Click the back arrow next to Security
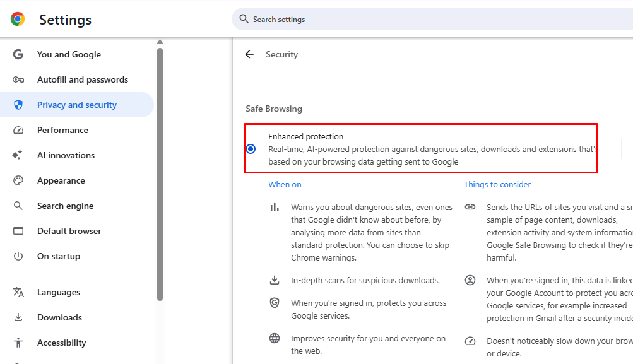 click(249, 54)
